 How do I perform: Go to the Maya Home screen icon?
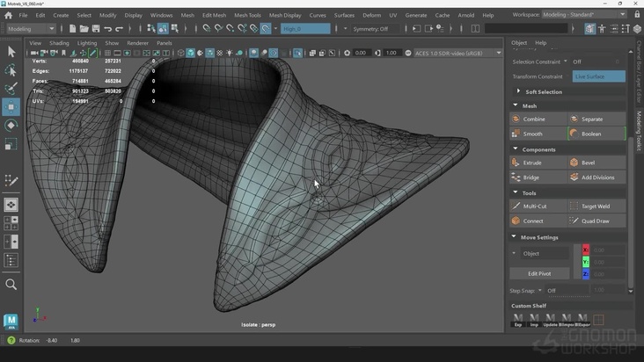[x=8, y=15]
